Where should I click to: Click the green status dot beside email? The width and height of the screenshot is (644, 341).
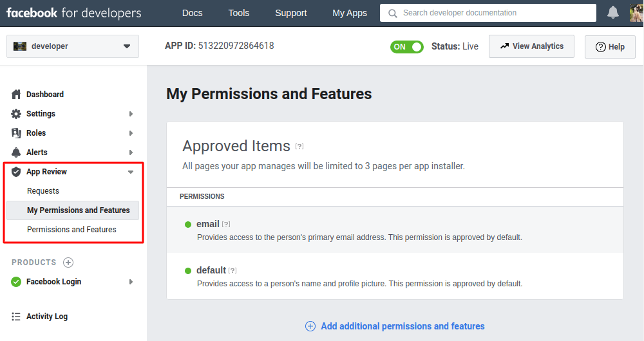188,225
